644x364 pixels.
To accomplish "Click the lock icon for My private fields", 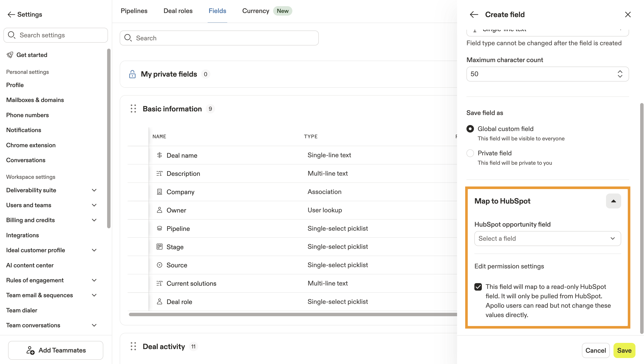I will [x=132, y=74].
